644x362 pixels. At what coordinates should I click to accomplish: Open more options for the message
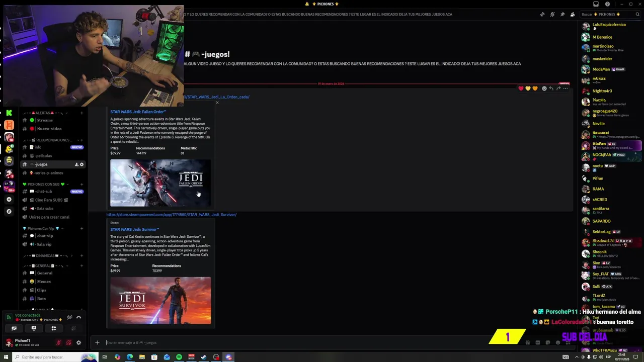point(565,88)
